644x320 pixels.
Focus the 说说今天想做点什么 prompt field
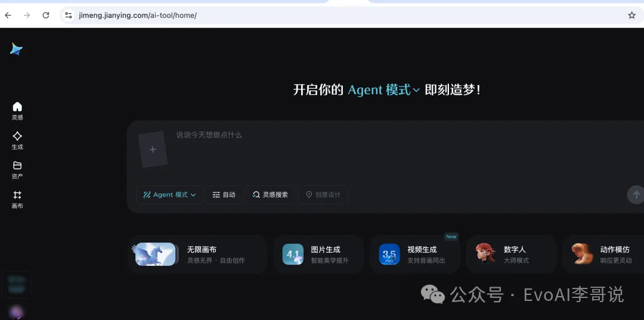pos(209,135)
